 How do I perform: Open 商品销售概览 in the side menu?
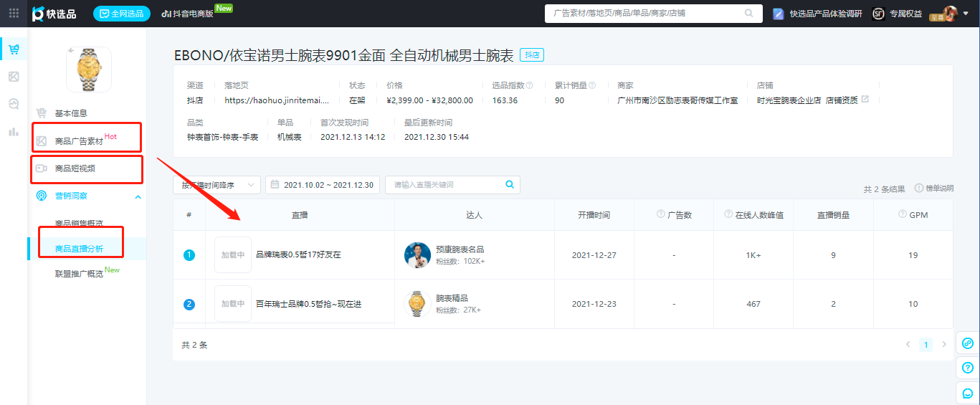tap(79, 223)
